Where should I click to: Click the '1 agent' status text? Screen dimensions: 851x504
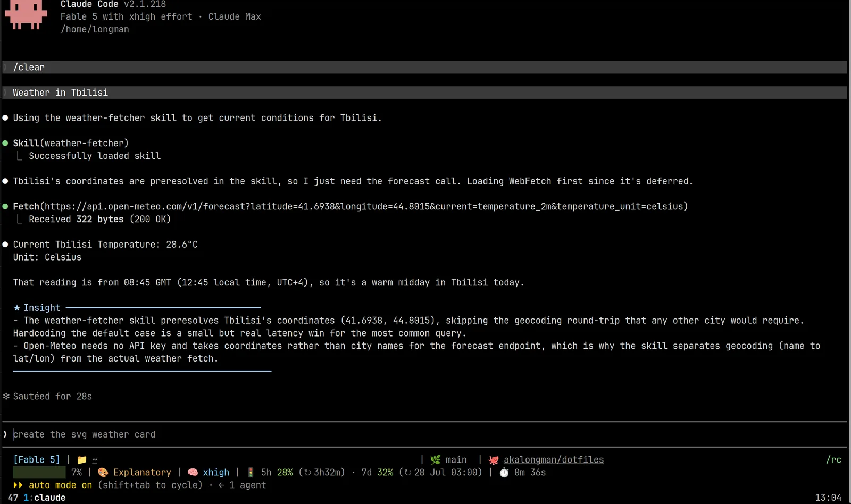247,485
